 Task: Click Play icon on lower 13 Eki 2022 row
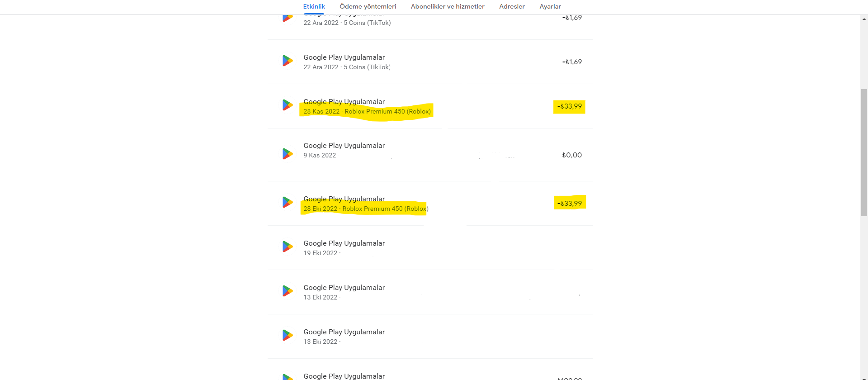pos(288,335)
